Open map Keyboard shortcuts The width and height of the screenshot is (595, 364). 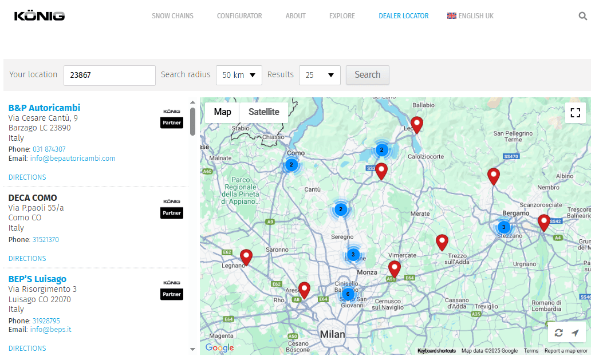pos(436,351)
